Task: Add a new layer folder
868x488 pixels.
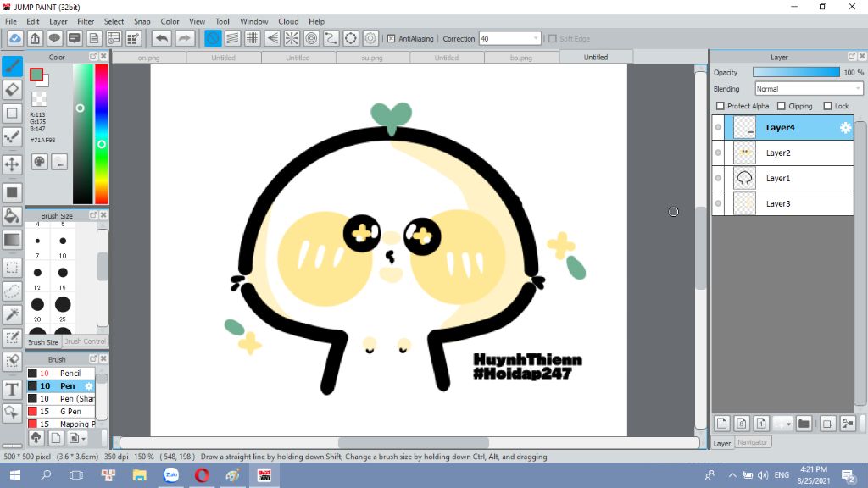Action: [804, 424]
